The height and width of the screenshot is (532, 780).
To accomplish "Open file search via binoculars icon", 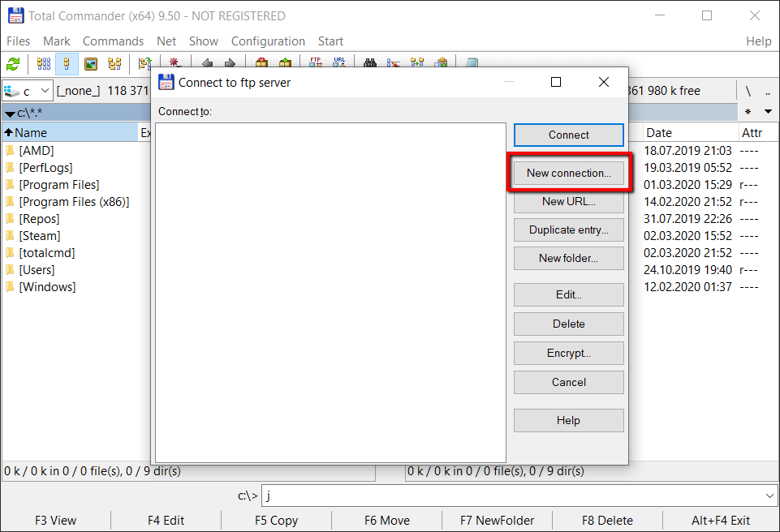I will click(369, 62).
